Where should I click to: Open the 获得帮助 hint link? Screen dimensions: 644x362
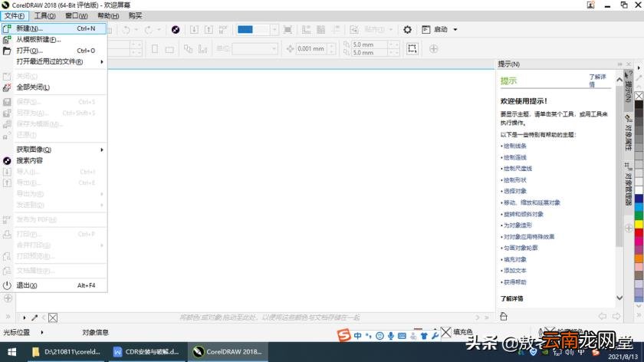coord(515,282)
